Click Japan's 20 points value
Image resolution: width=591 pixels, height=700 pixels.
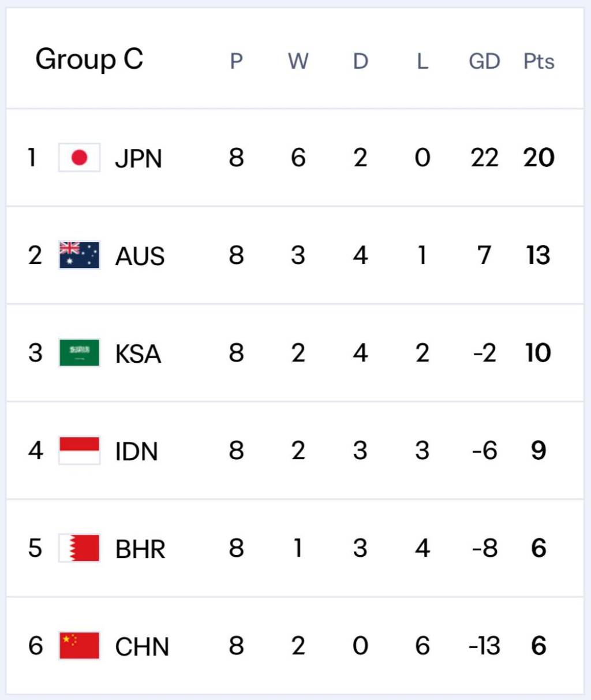click(538, 158)
